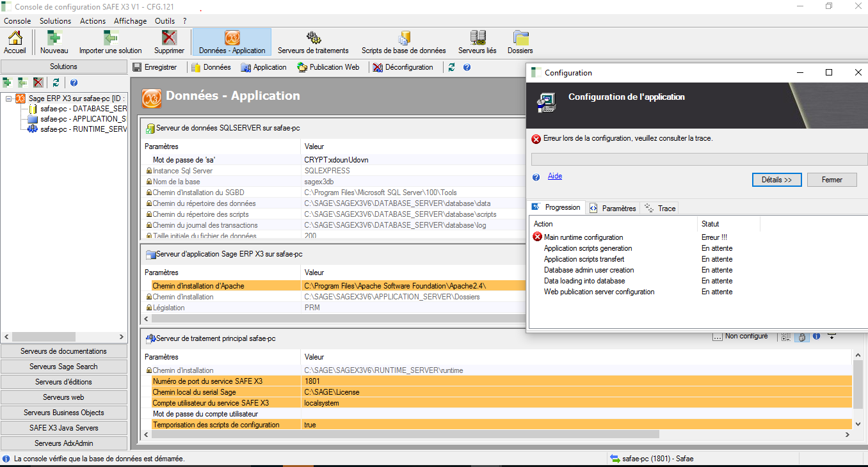Select safae-pc APPLICATION_S tree item
Viewport: 868px width, 467px height.
[x=77, y=119]
